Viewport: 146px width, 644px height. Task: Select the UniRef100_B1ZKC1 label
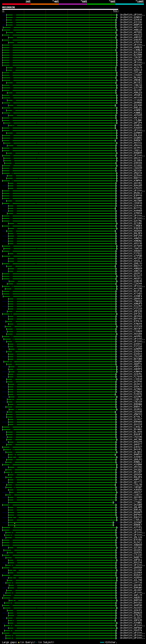pyautogui.click(x=131, y=542)
